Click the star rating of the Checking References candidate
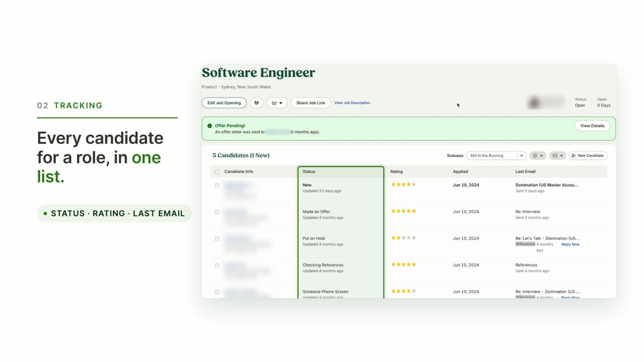 tap(404, 264)
